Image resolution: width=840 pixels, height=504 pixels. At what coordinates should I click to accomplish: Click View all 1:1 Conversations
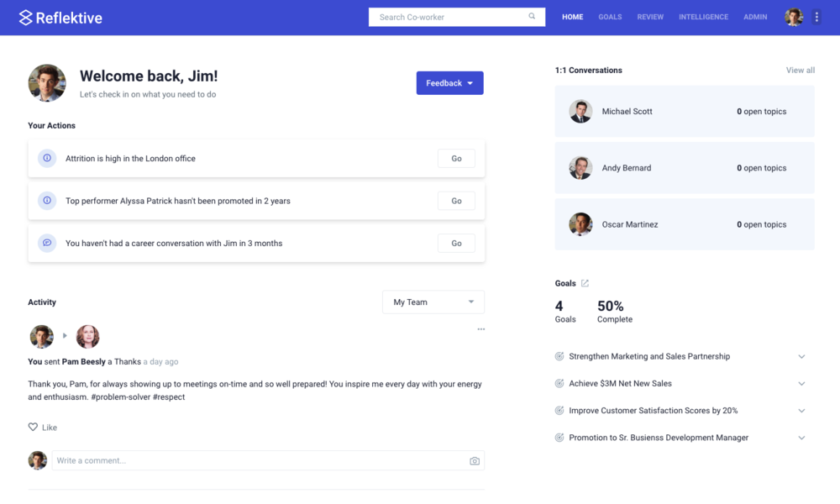click(800, 70)
